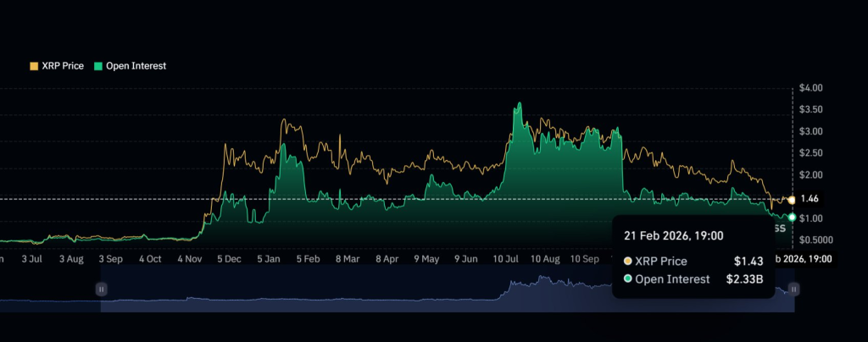Click the $2.50 y-axis label

[x=811, y=152]
